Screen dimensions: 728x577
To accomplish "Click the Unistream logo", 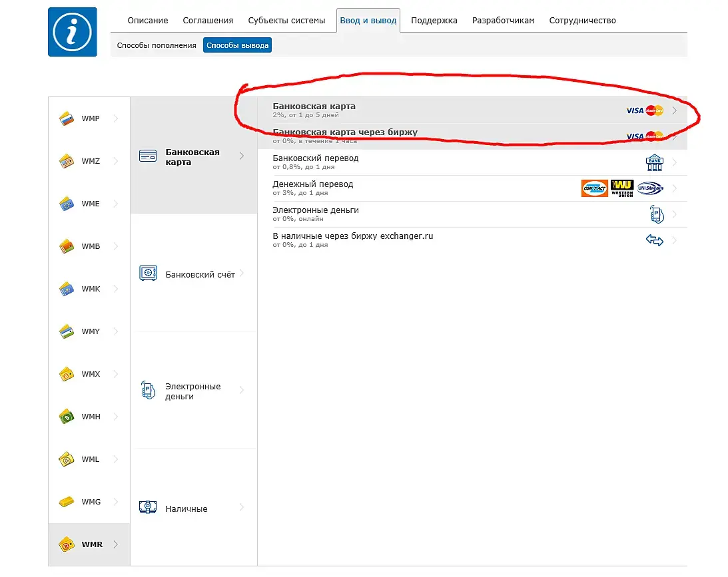I will 650,188.
